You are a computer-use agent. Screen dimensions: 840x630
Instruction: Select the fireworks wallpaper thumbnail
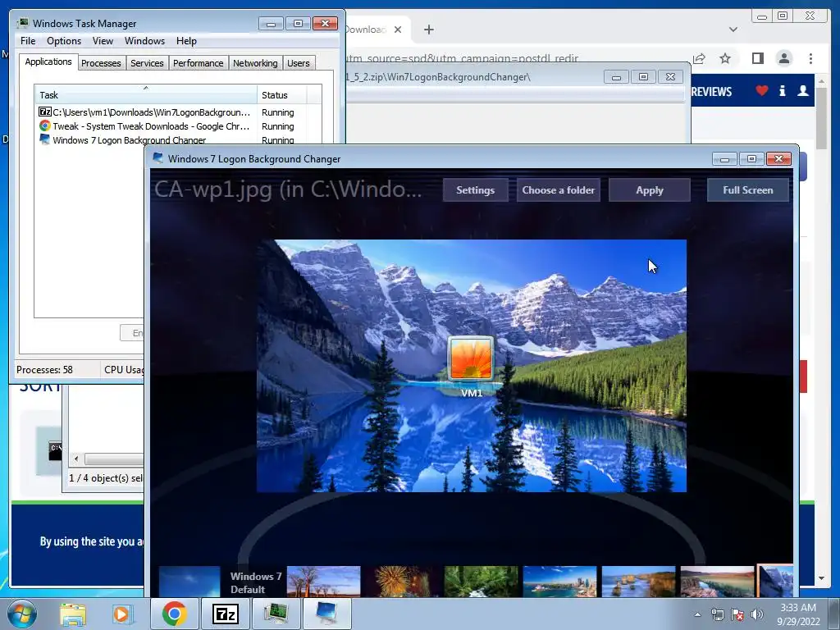402,582
